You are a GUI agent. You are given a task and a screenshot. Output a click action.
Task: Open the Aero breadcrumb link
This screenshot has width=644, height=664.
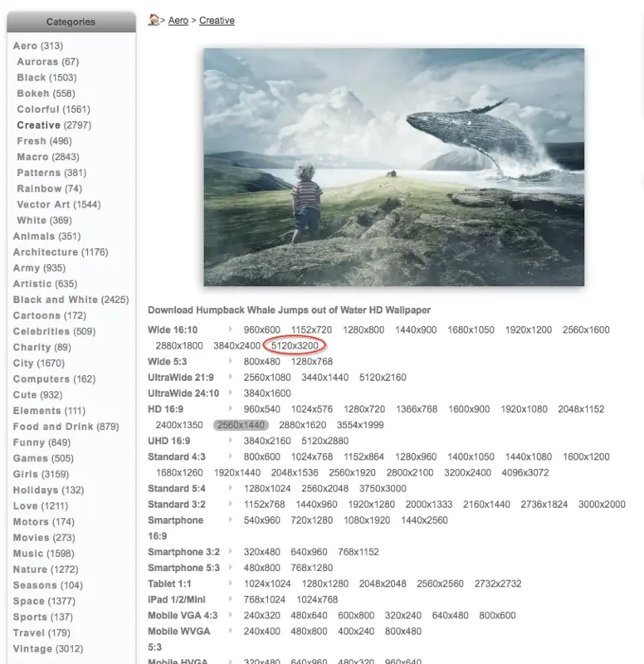point(178,20)
